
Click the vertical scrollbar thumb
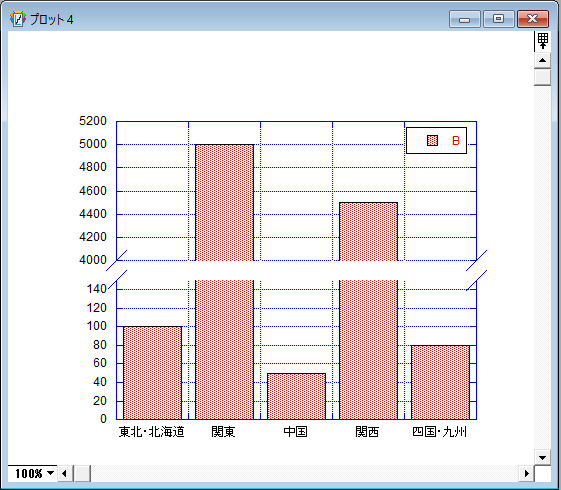coord(542,77)
